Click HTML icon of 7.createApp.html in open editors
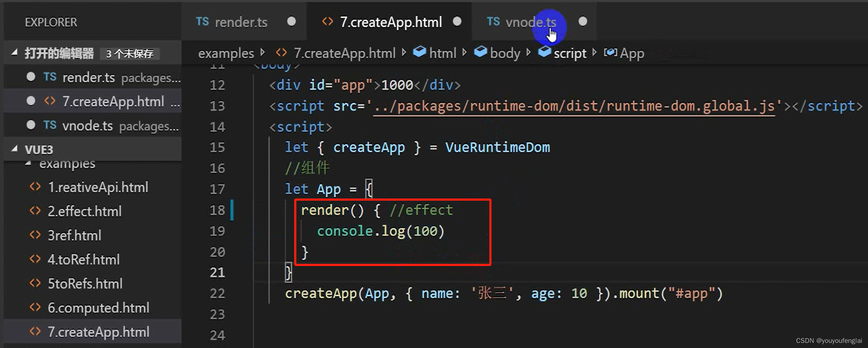Screen dimensions: 868x348 (x=50, y=101)
